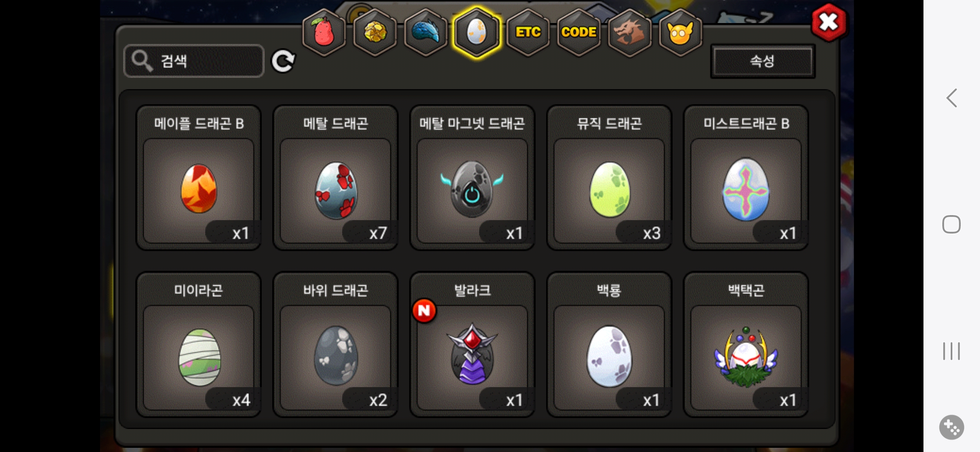Image resolution: width=980 pixels, height=452 pixels.
Task: Open the ETC items tab
Action: [528, 33]
